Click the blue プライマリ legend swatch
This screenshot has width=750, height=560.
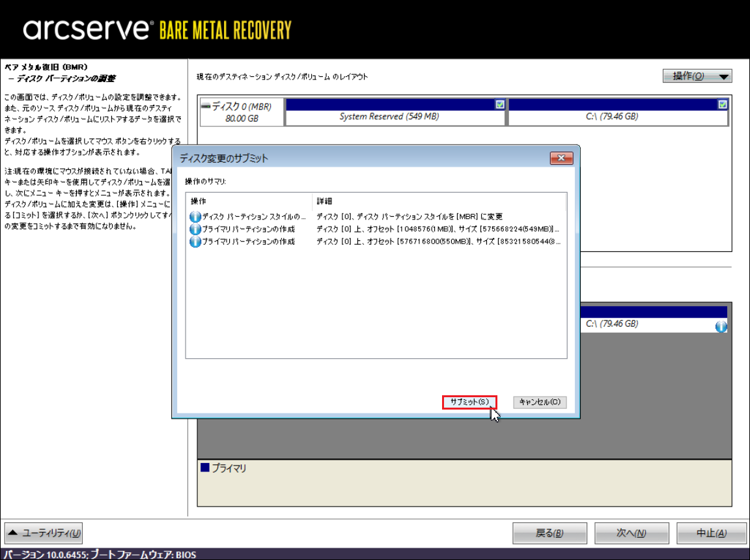click(205, 468)
